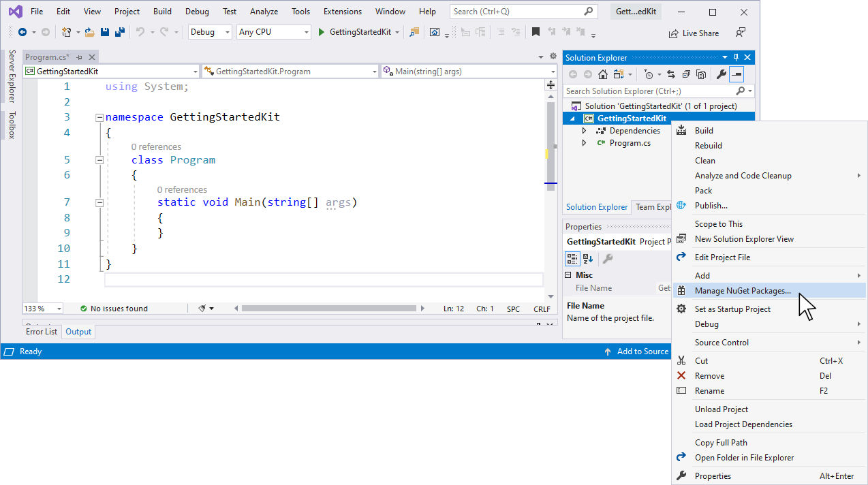This screenshot has height=485, width=868.
Task: Switch to the Error List tab
Action: tap(41, 332)
